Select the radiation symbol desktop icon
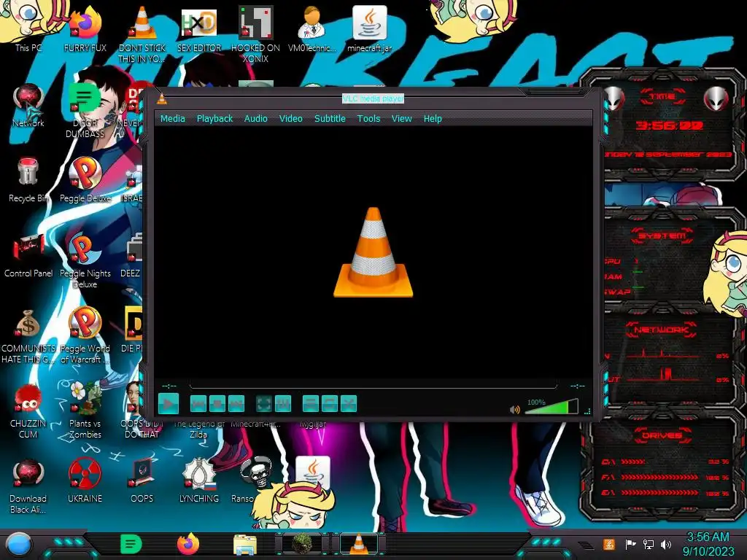747x560 pixels. point(85,481)
